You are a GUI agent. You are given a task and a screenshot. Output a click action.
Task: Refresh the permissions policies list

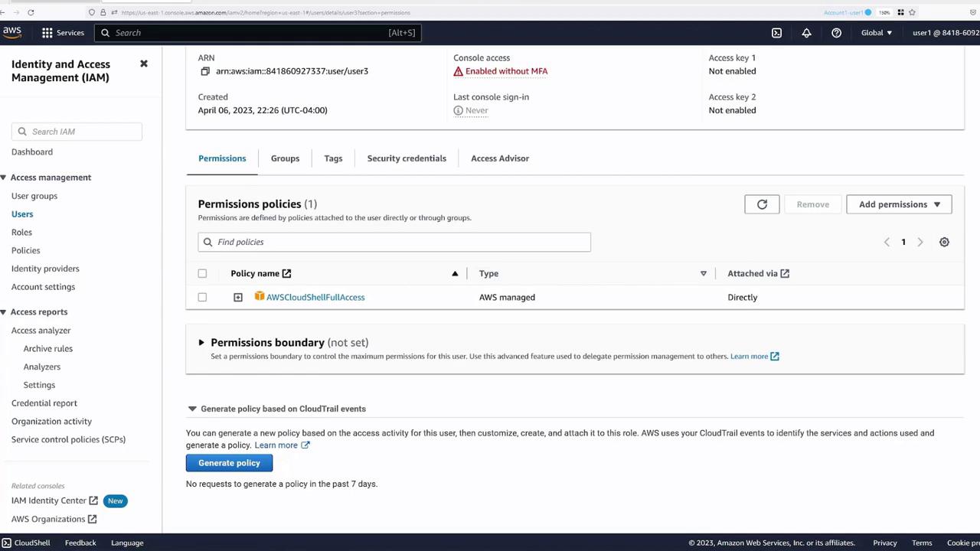[762, 204]
